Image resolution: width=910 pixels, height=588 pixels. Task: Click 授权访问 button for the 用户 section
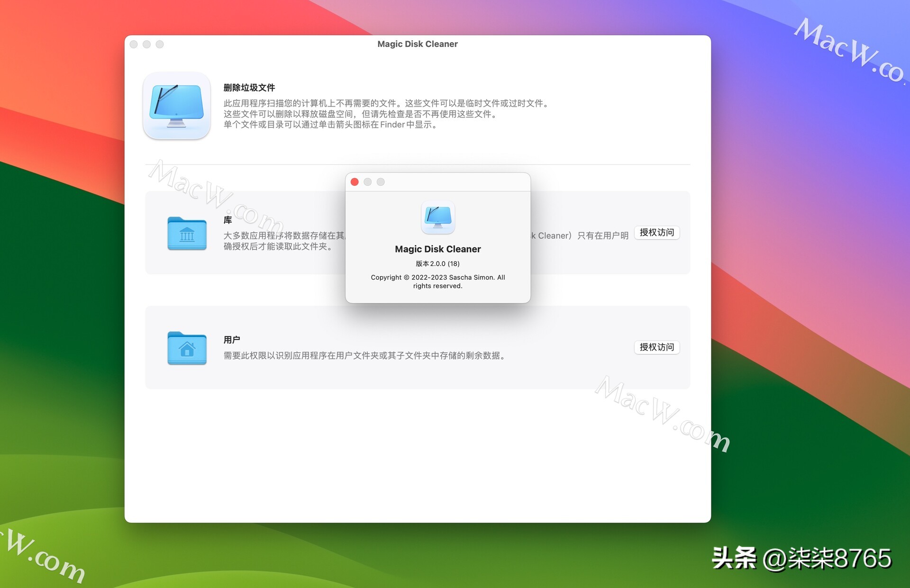click(657, 347)
